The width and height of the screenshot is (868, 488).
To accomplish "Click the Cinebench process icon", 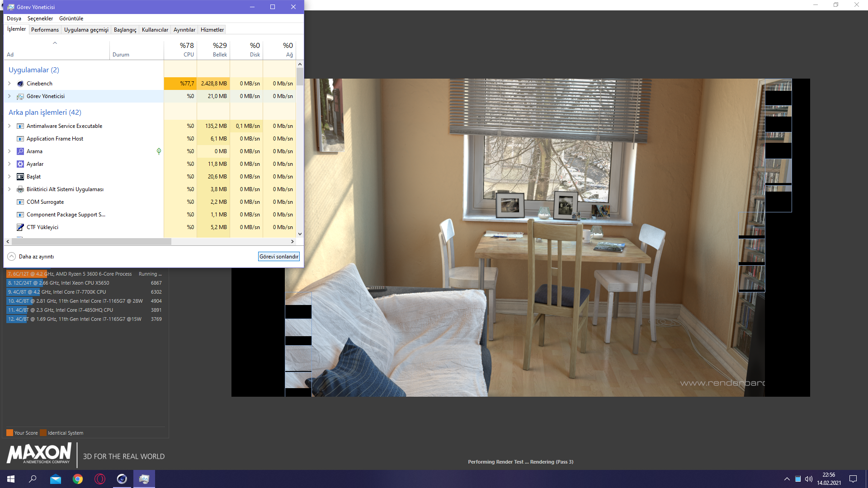I will click(20, 84).
